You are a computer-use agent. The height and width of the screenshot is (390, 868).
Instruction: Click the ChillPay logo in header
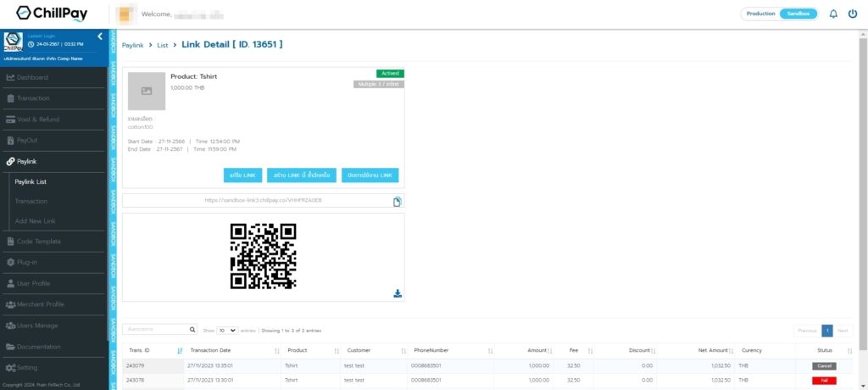tap(52, 14)
